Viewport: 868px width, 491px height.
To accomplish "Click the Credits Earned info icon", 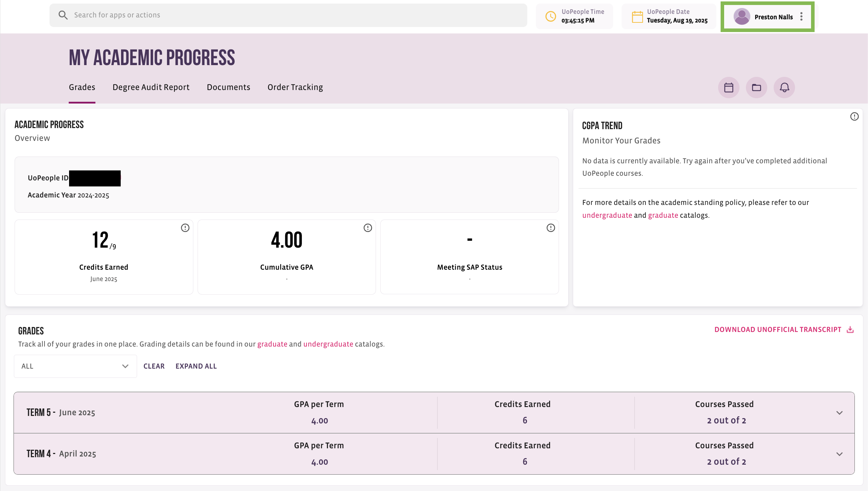I will pos(185,228).
